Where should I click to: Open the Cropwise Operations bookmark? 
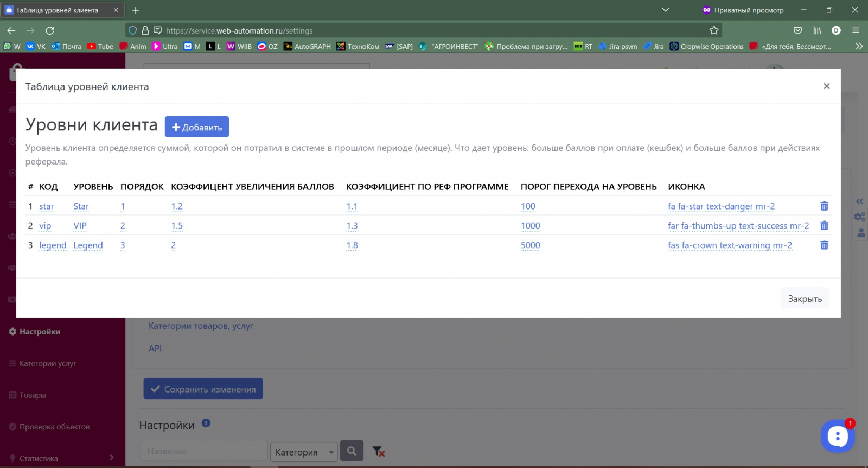point(706,46)
